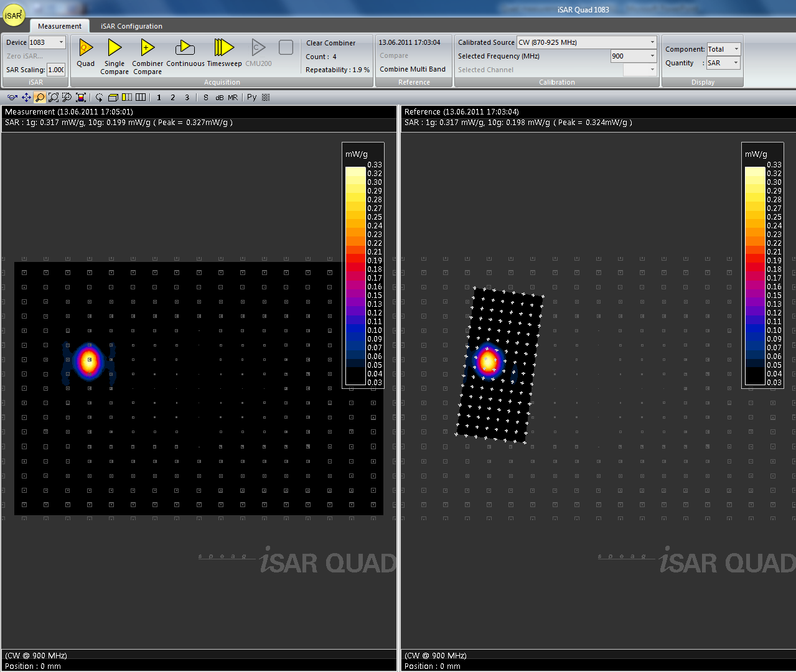
Task: Toggle the MR display mode
Action: pyautogui.click(x=233, y=97)
